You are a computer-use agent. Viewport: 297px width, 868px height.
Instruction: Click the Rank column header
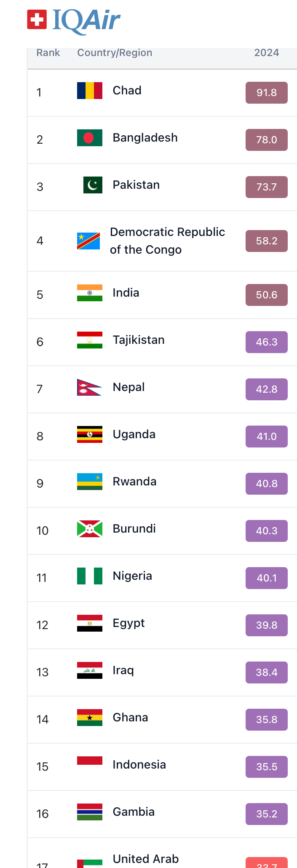point(48,53)
